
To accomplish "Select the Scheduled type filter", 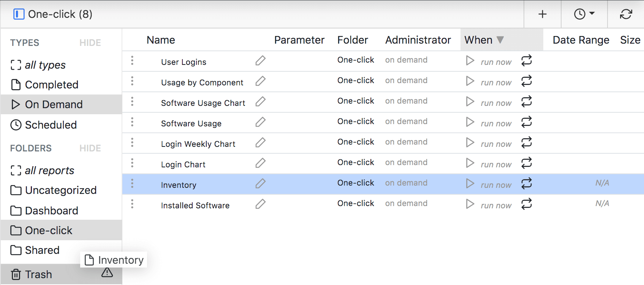I will point(51,125).
